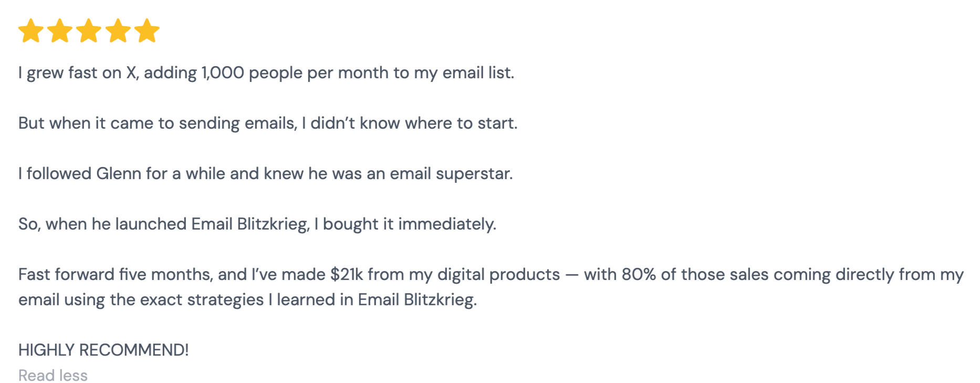Image resolution: width=980 pixels, height=383 pixels.
Task: Click the "80%" figure in the review
Action: (639, 274)
